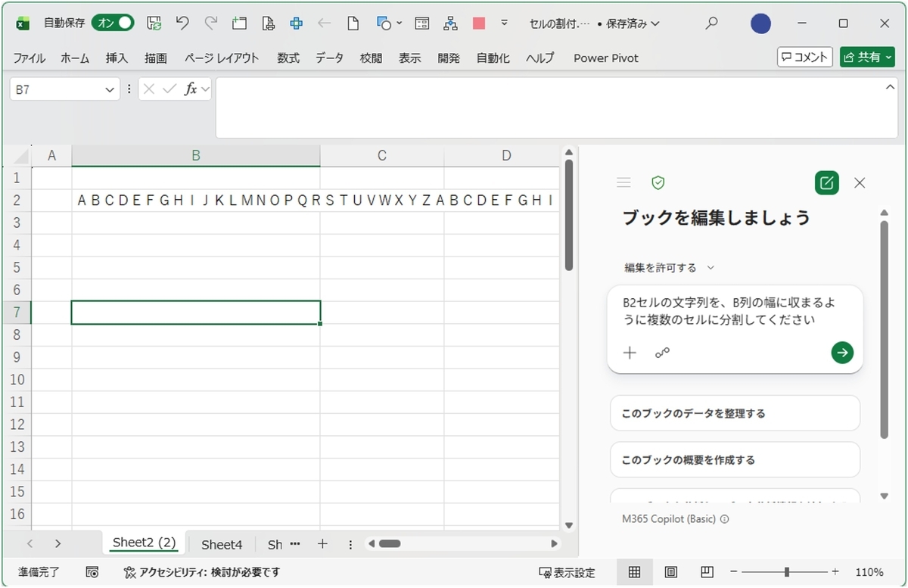Open the Power Pivot tab
Screen dimensions: 908x588
(606, 58)
